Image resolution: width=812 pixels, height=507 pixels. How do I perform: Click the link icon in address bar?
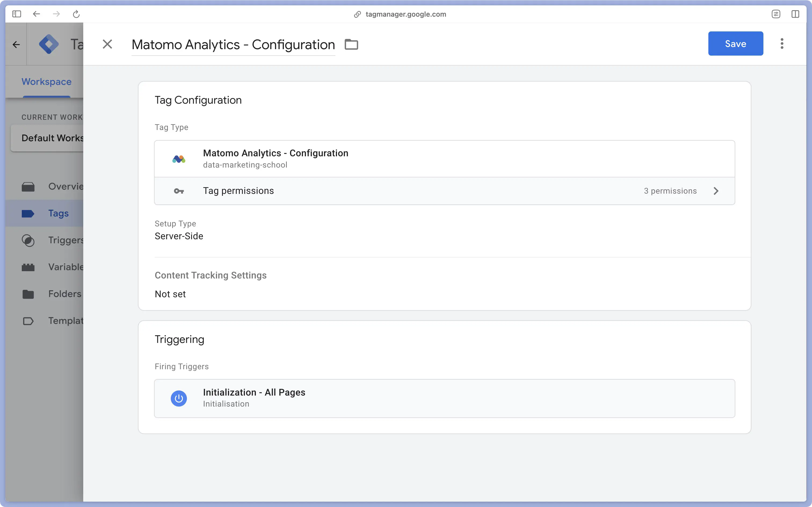357,15
